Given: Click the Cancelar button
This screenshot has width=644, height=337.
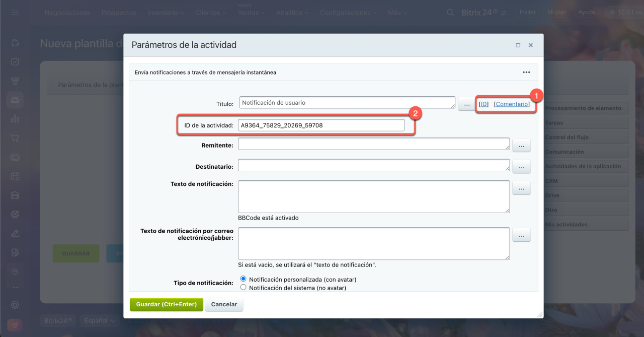Looking at the screenshot, I should (224, 305).
